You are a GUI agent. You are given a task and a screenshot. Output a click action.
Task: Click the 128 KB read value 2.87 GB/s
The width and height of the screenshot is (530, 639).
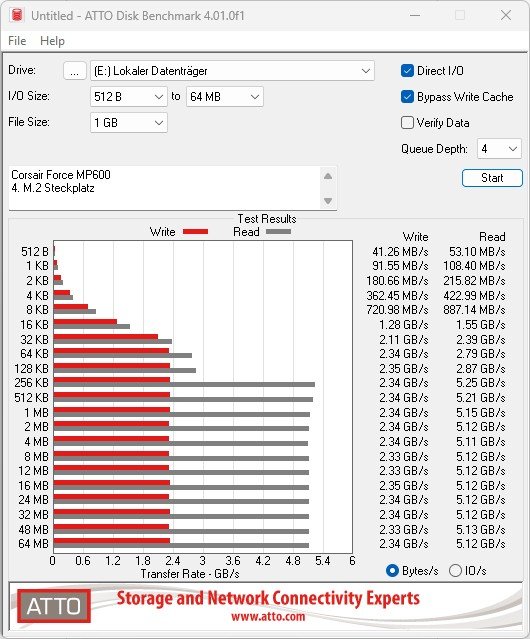[x=481, y=368]
